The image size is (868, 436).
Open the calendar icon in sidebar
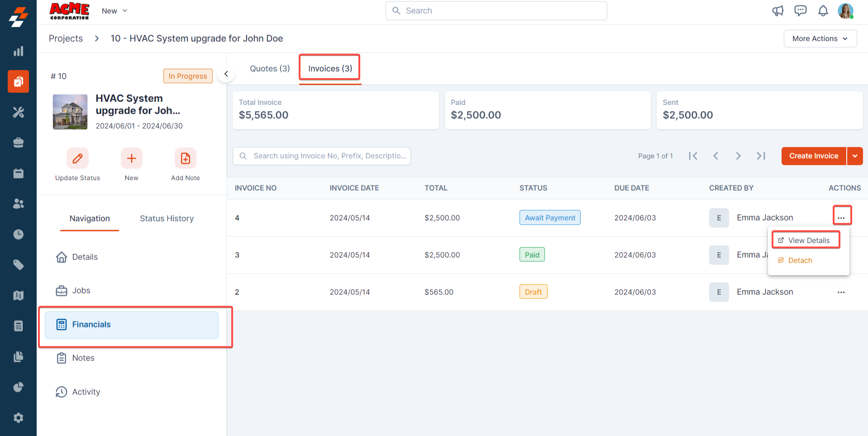[x=18, y=173]
